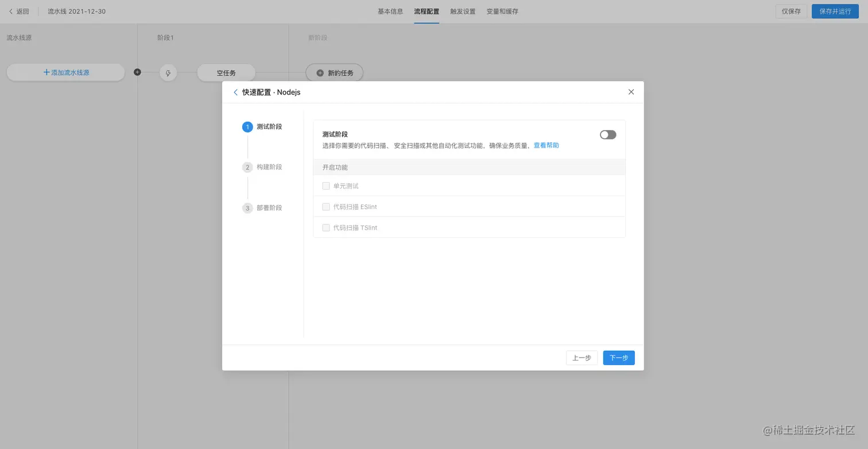Image resolution: width=868 pixels, height=449 pixels.
Task: Select step 2 构建阶段 in the wizard
Action: [262, 167]
